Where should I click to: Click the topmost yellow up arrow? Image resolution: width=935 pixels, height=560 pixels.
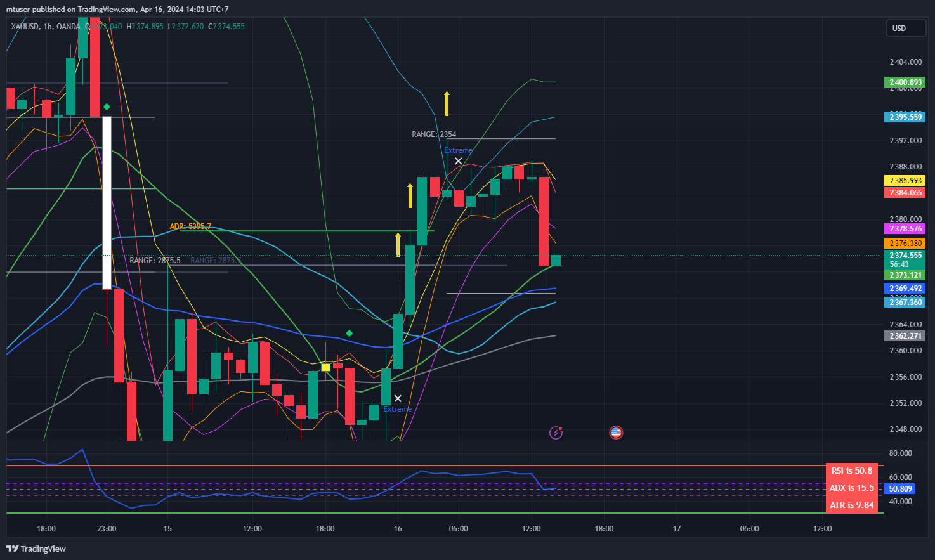[447, 103]
